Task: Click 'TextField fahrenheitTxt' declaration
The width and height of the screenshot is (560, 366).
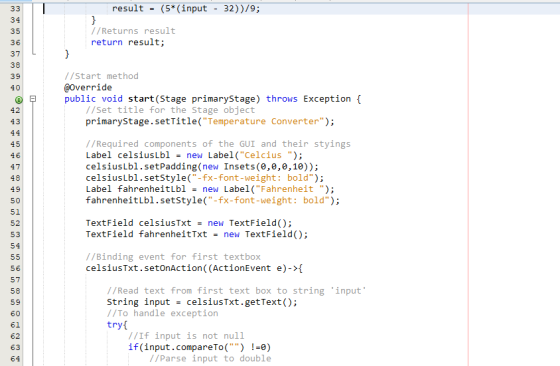Action: (x=146, y=234)
